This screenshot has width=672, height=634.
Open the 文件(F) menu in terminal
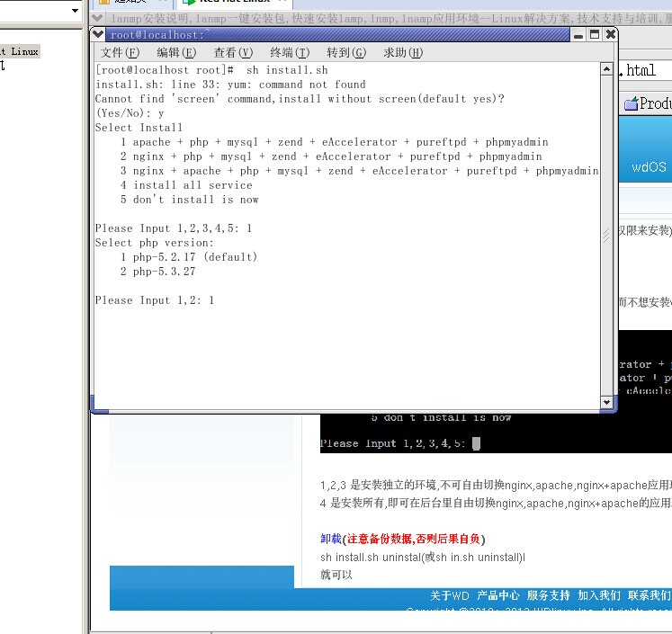click(120, 53)
